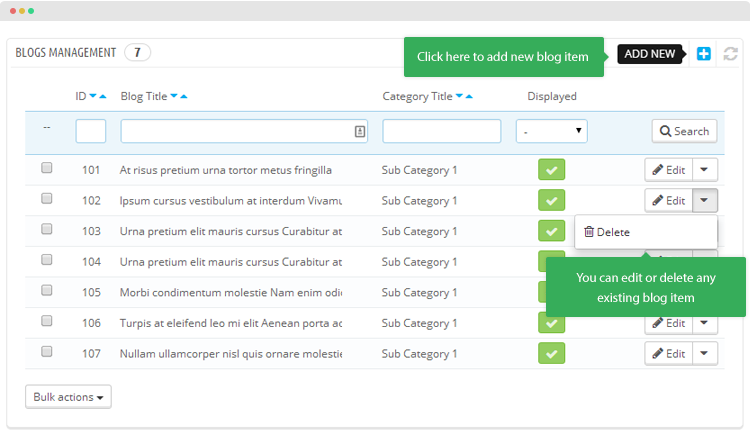Click the Search filter button

(x=684, y=131)
